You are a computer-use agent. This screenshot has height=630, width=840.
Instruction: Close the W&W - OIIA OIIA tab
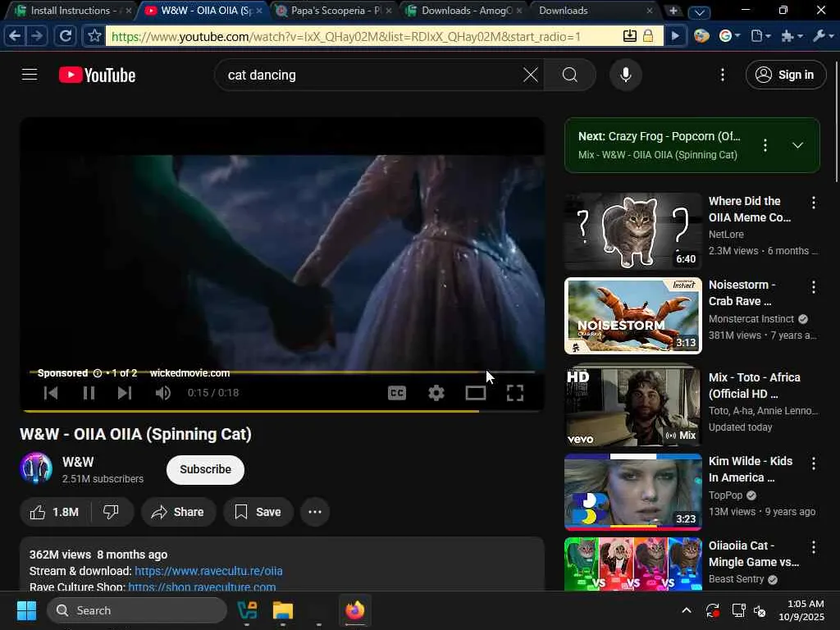pyautogui.click(x=259, y=11)
